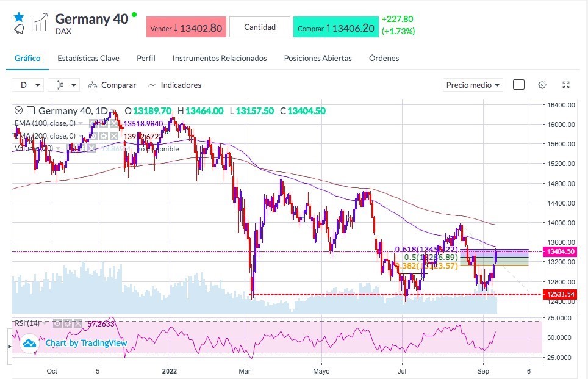This screenshot has width=588, height=379.
Task: Click the Comparar symbol button
Action: click(x=112, y=85)
